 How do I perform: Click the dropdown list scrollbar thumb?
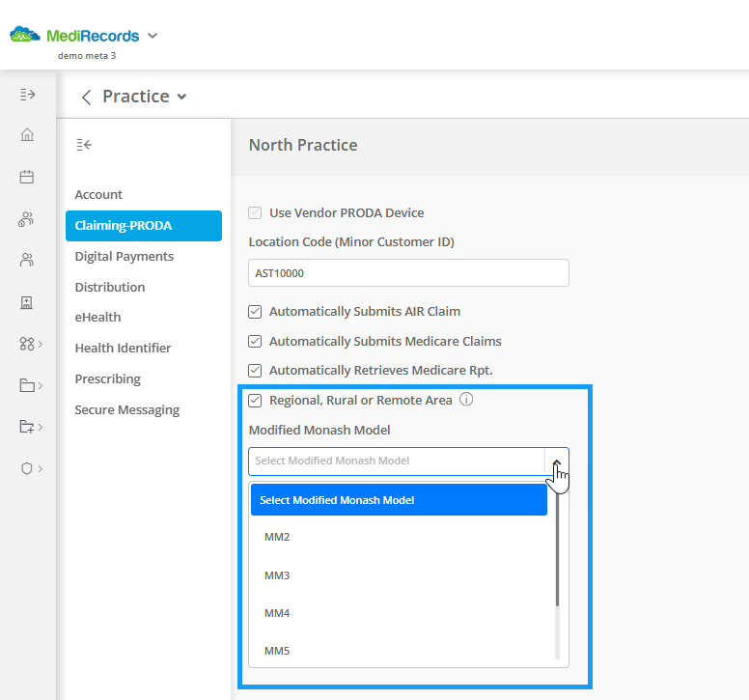(557, 547)
